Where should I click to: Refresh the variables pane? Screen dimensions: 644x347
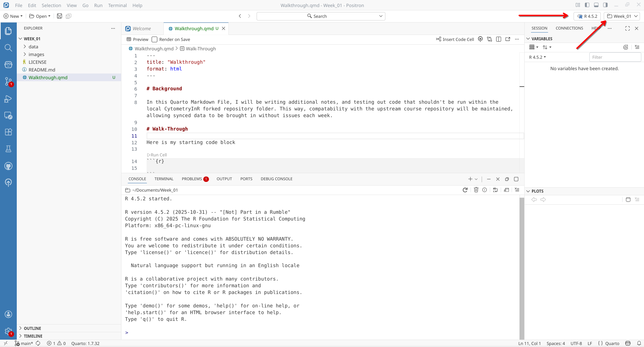626,47
